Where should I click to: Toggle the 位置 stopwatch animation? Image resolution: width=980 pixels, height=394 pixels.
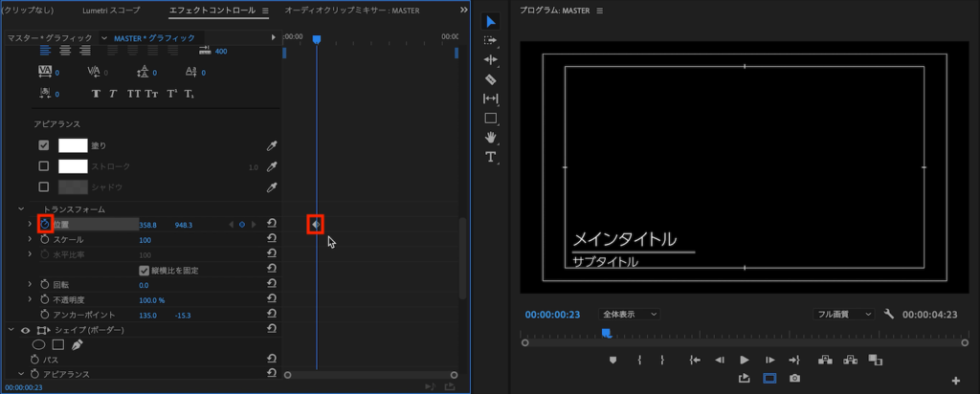click(x=44, y=224)
